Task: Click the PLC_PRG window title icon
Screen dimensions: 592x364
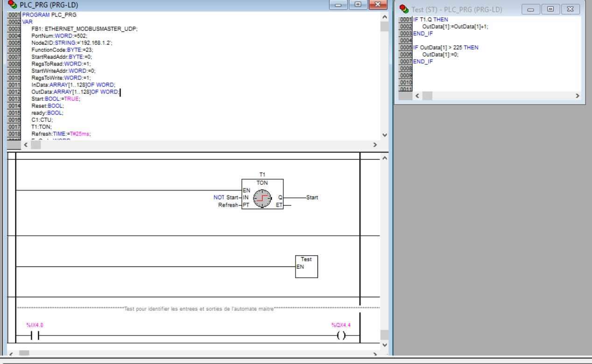Action: (x=13, y=5)
